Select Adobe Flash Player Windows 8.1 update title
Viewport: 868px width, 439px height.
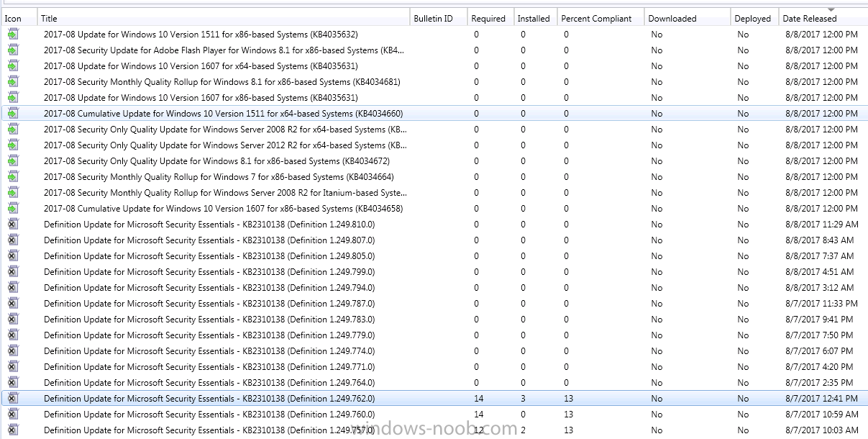point(224,50)
